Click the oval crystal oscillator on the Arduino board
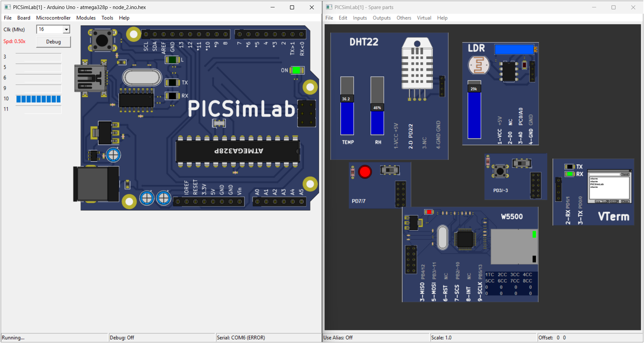 (x=142, y=77)
